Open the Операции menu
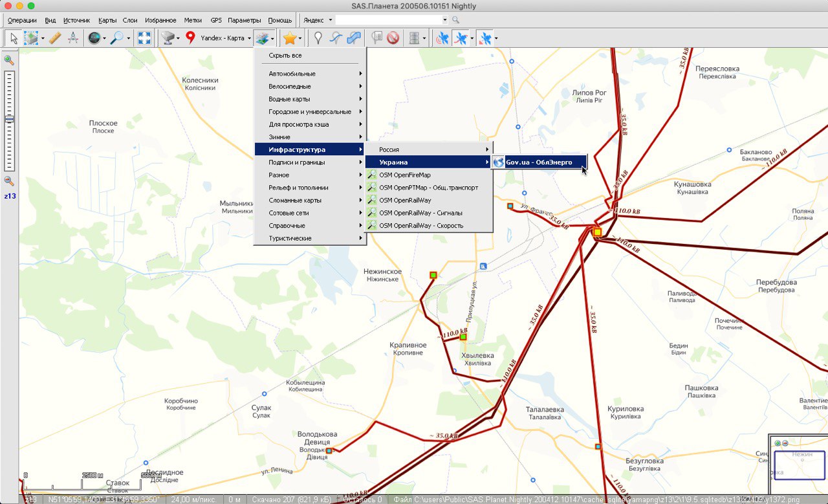 [x=22, y=20]
